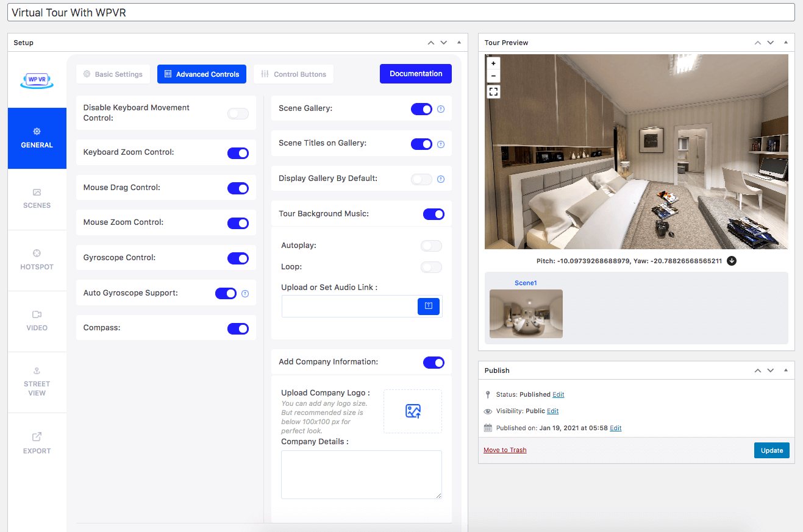
Task: Open the Hotspot section in sidebar
Action: [37, 260]
